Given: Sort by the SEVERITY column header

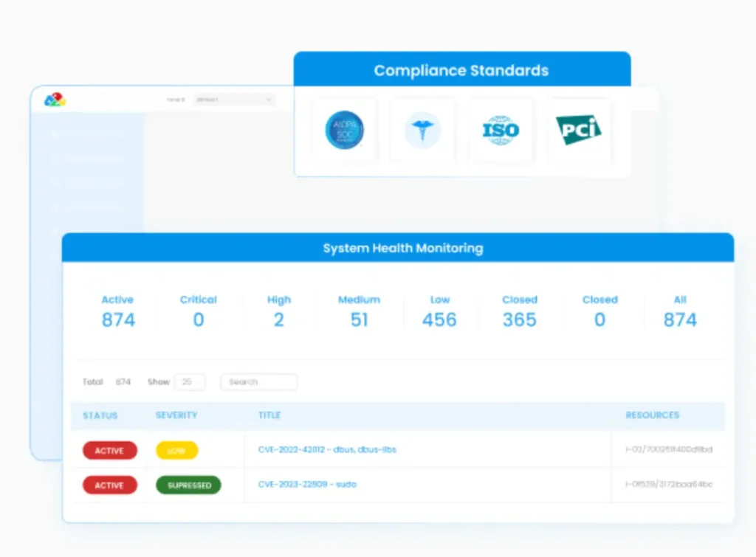Looking at the screenshot, I should click(176, 415).
